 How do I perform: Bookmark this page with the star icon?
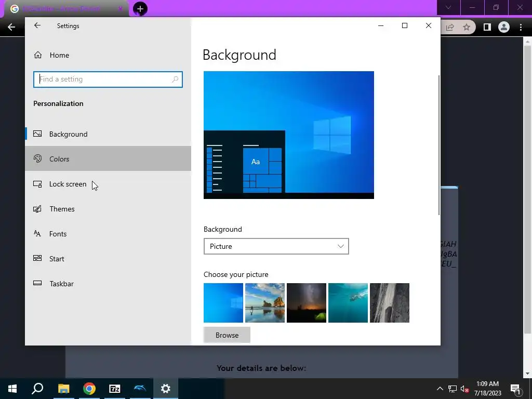pos(467,27)
